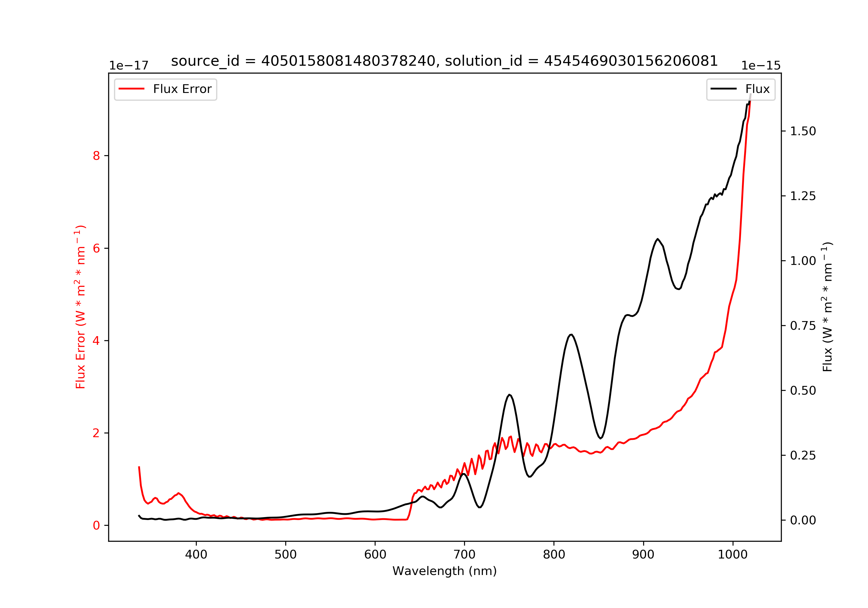Viewport: 868px width, 608px height.
Task: Click the 400 tick on the x-axis
Action: pos(196,555)
